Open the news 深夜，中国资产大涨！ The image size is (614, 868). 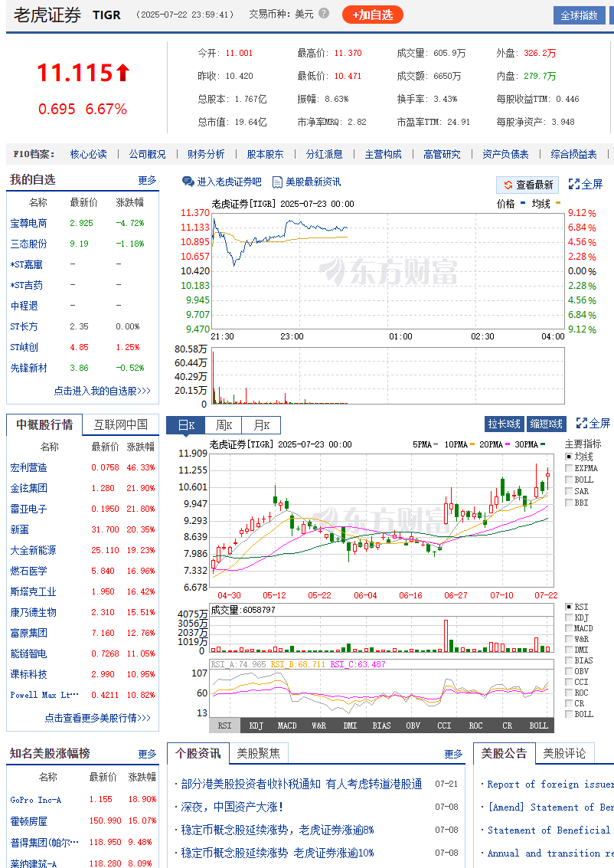pos(232,807)
